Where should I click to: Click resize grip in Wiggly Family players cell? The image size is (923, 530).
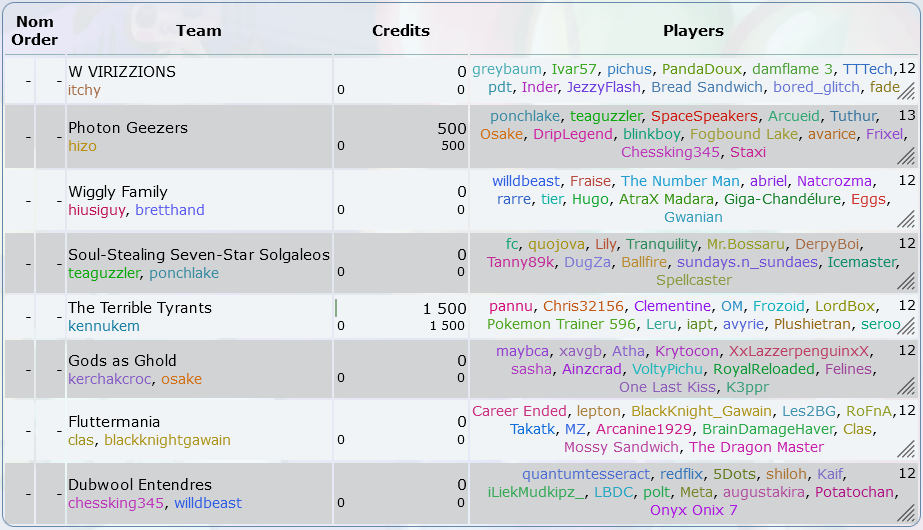[x=907, y=219]
